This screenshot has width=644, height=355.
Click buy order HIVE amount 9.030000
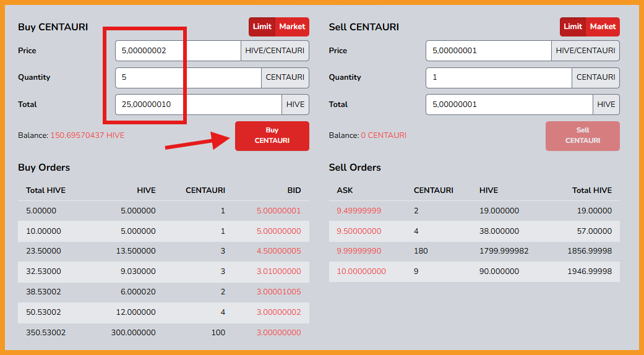pyautogui.click(x=139, y=272)
